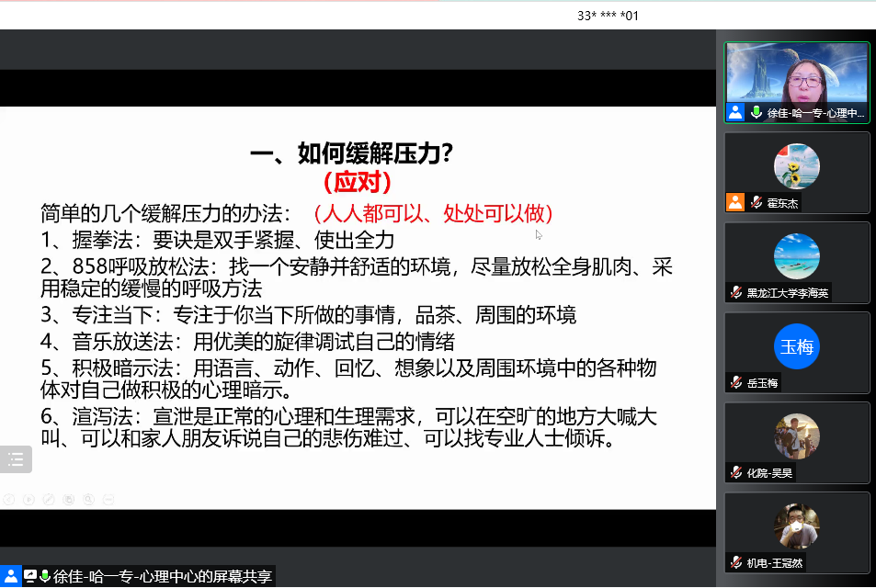Screen dimensions: 876x588
Task: Click 霍东杰 sunflower avatar
Action: (x=797, y=166)
